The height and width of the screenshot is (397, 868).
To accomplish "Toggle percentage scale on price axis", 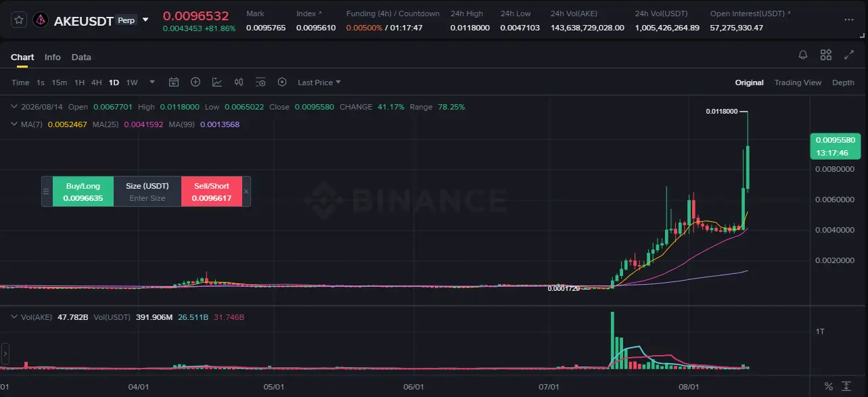I will point(829,386).
